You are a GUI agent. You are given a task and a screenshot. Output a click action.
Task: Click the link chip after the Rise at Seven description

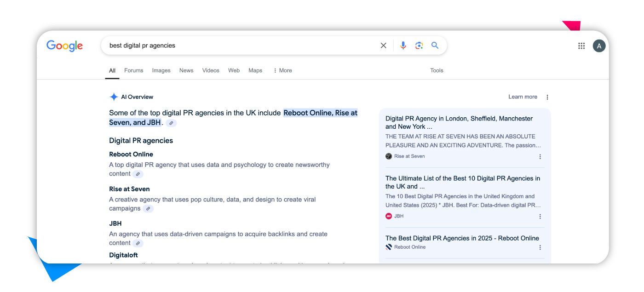(x=148, y=209)
